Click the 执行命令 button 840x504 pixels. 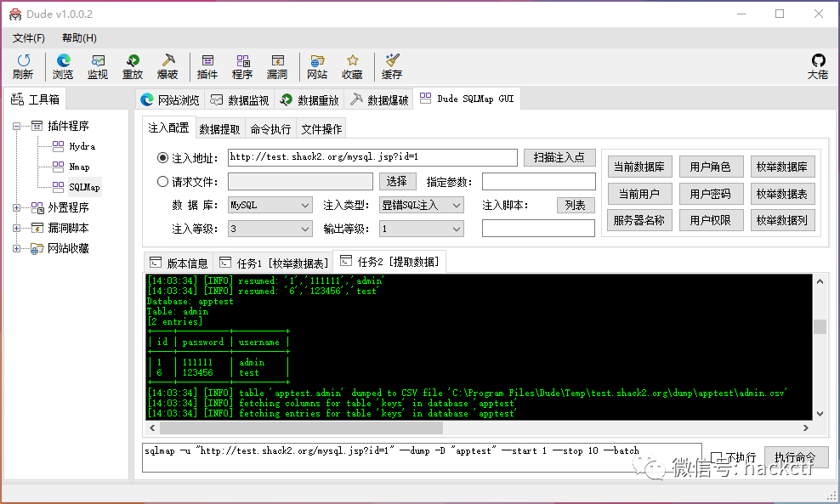coord(796,457)
